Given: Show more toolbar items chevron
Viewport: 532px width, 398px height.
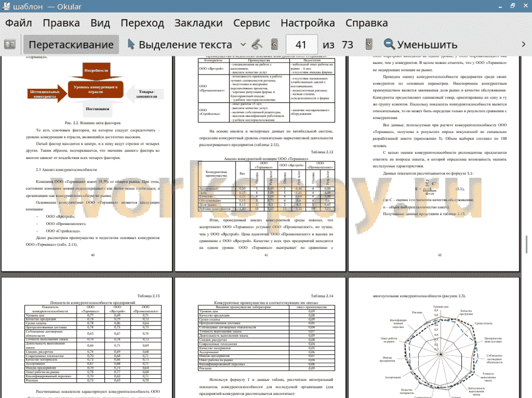Looking at the screenshot, I should [x=523, y=45].
